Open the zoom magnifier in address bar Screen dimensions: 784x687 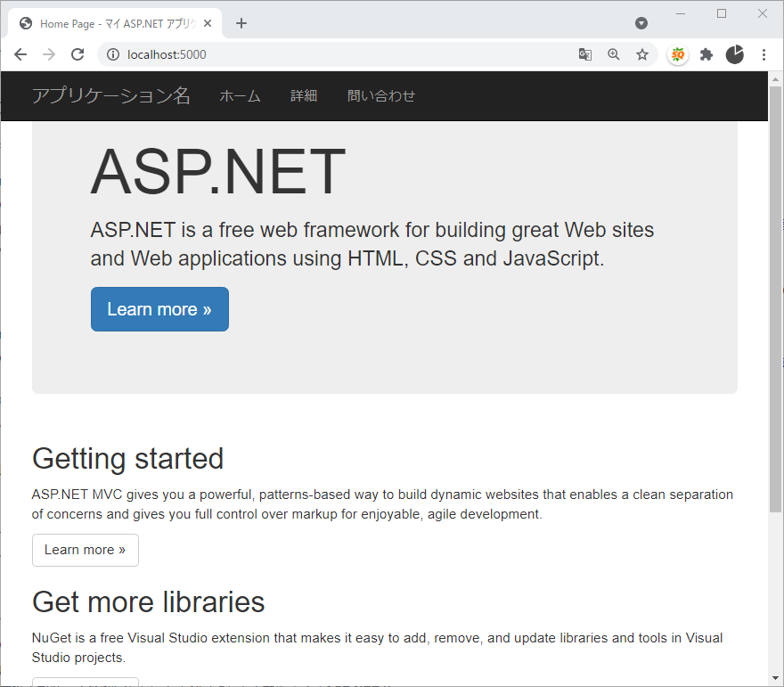click(x=614, y=54)
